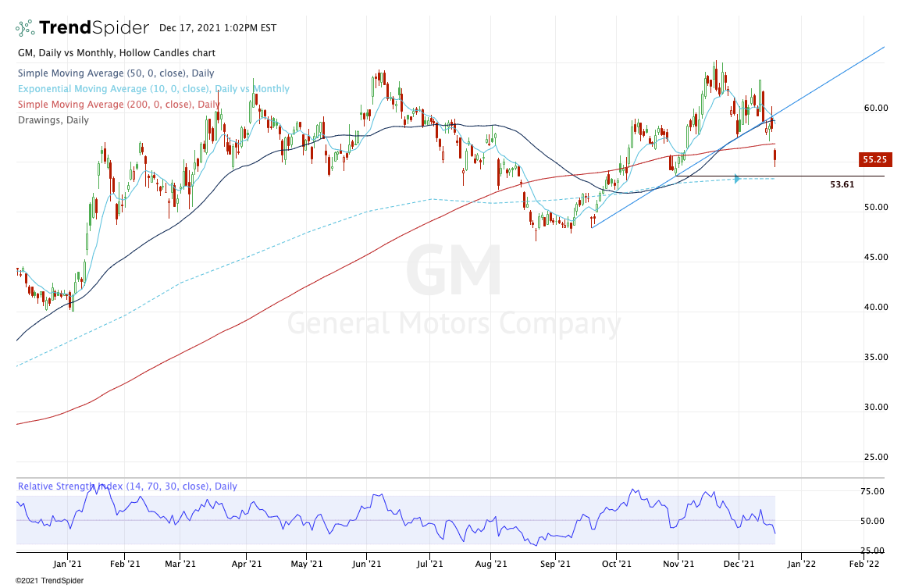Image resolution: width=908 pixels, height=588 pixels.
Task: Click the 40.00 price axis label
Action: pos(875,307)
